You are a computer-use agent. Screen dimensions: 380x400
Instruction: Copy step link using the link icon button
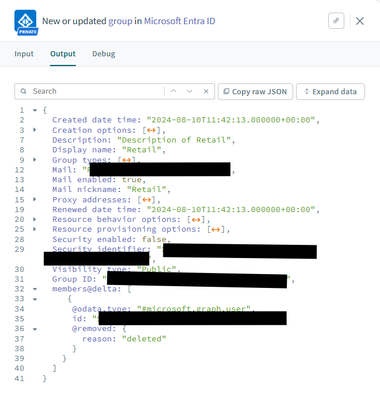click(336, 21)
